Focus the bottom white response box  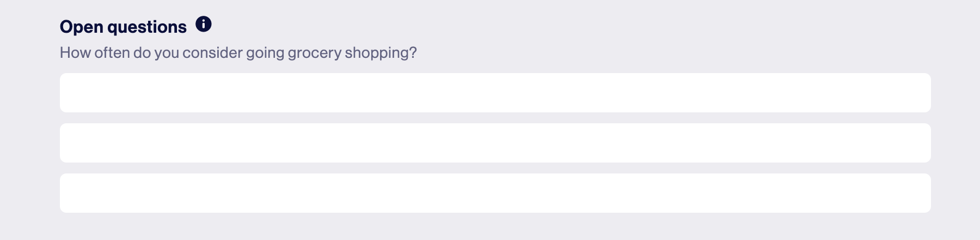(495, 193)
